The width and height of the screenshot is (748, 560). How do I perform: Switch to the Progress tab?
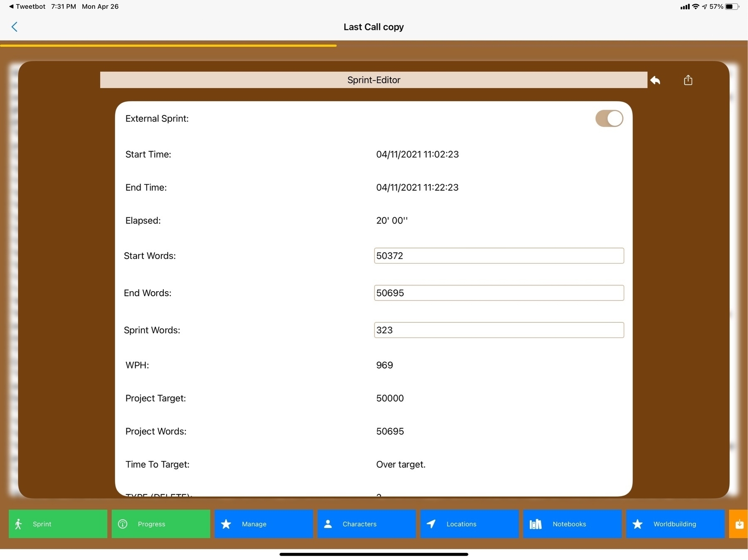point(160,524)
